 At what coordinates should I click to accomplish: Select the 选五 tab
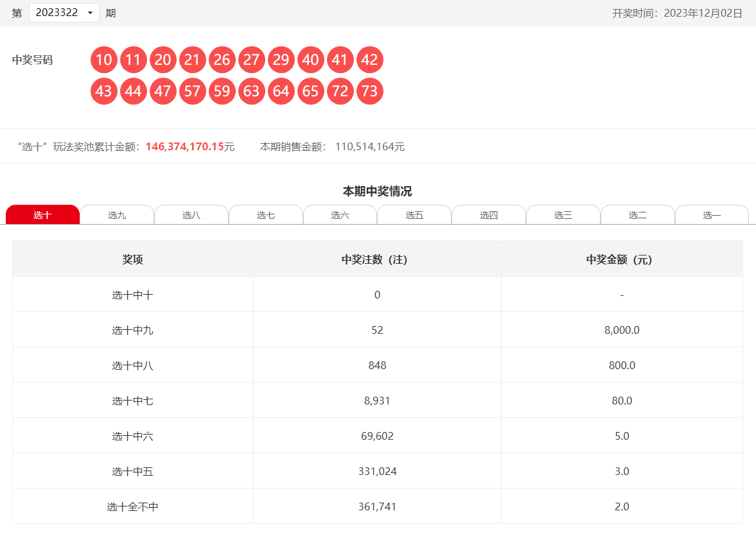tap(414, 215)
